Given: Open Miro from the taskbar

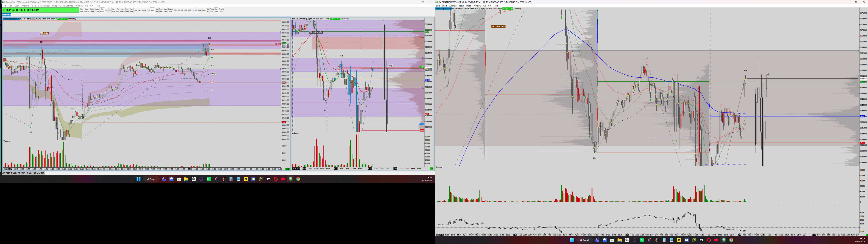Looking at the screenshot, I should pos(246,179).
